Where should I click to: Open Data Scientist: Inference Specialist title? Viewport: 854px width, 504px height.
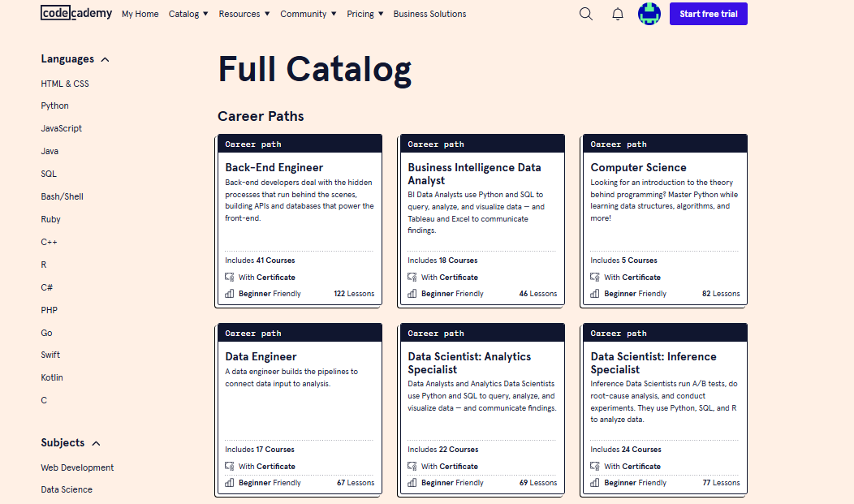653,363
